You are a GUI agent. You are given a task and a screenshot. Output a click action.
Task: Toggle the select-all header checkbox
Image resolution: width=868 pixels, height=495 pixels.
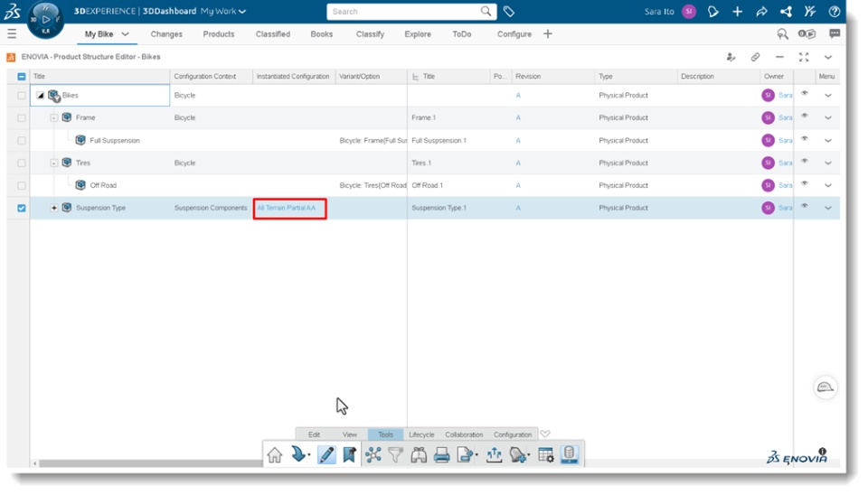[22, 76]
